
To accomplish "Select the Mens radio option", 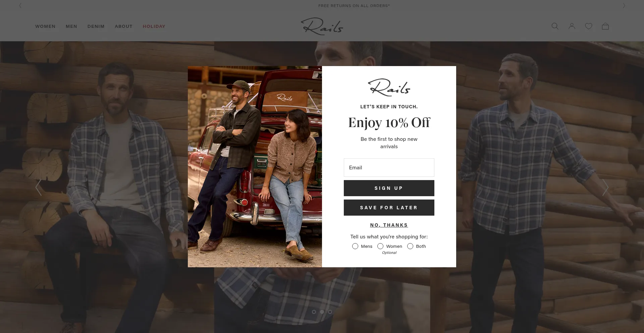I will coord(355,246).
